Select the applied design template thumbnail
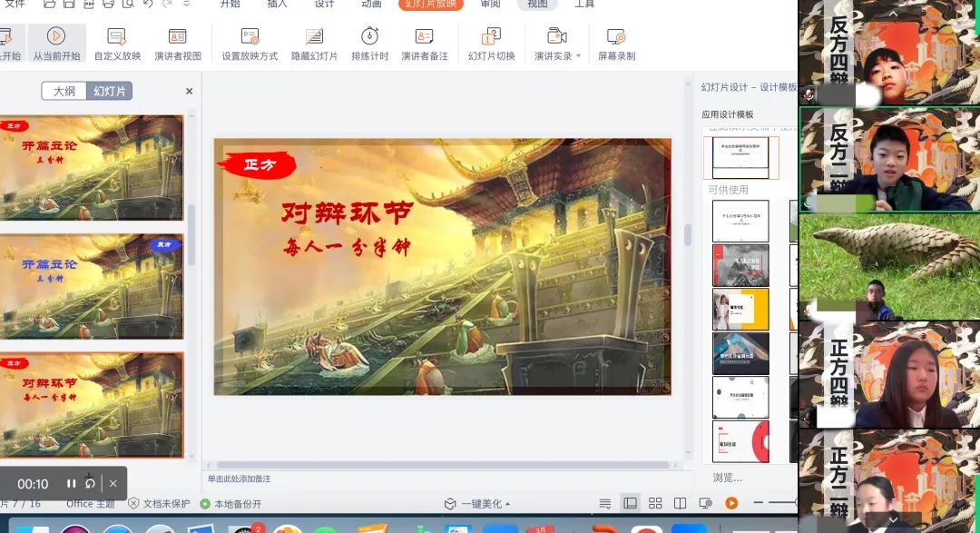This screenshot has width=980, height=533. [740, 158]
